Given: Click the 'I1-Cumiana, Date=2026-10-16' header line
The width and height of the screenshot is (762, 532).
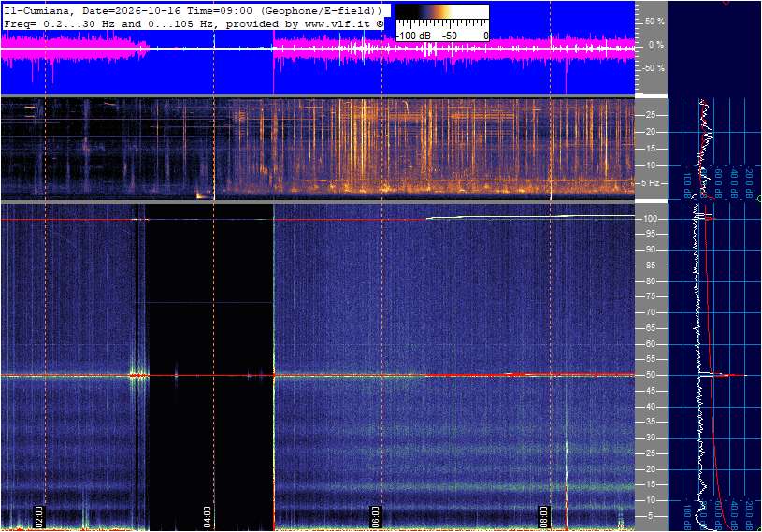Looking at the screenshot, I should pos(193,10).
